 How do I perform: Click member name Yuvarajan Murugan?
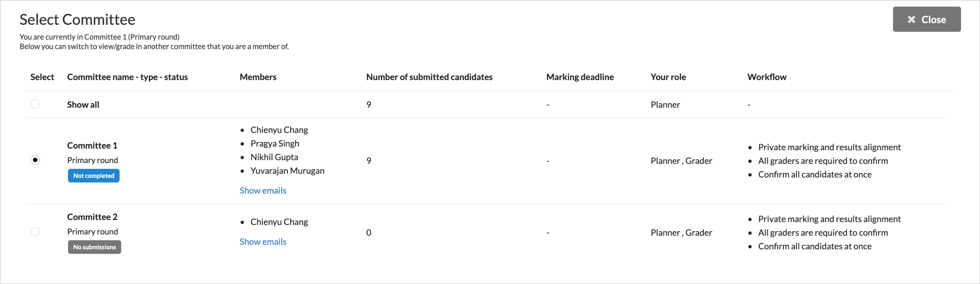[x=287, y=170]
